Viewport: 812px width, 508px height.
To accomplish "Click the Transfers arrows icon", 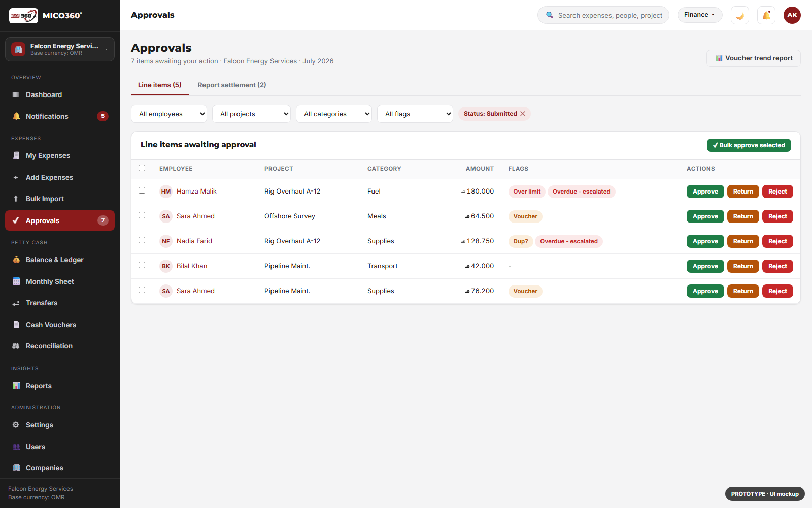I will click(x=16, y=303).
